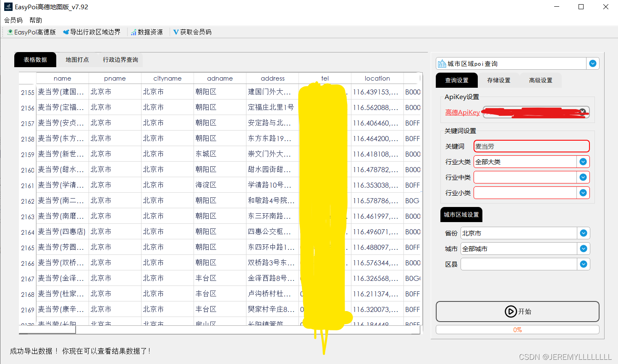Clear the 高德ApiKey field using its X icon
The height and width of the screenshot is (364, 618).
582,111
